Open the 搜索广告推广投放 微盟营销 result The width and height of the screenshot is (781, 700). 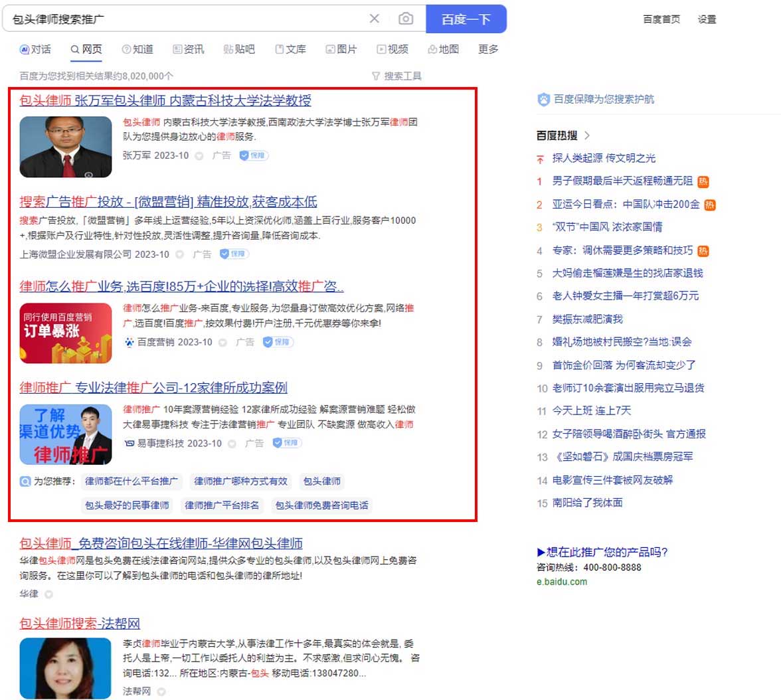pyautogui.click(x=169, y=202)
